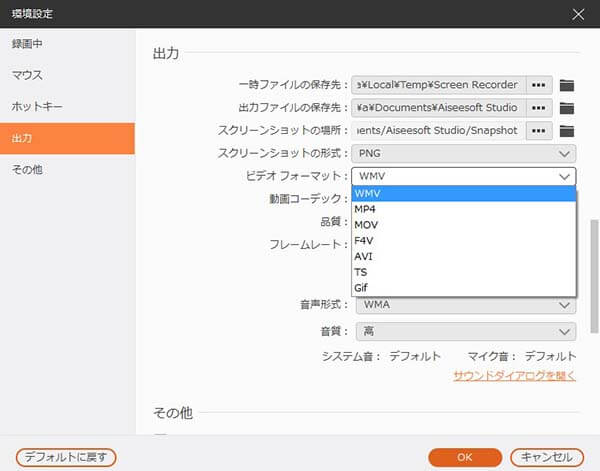Choose TS from video format list

(x=463, y=272)
